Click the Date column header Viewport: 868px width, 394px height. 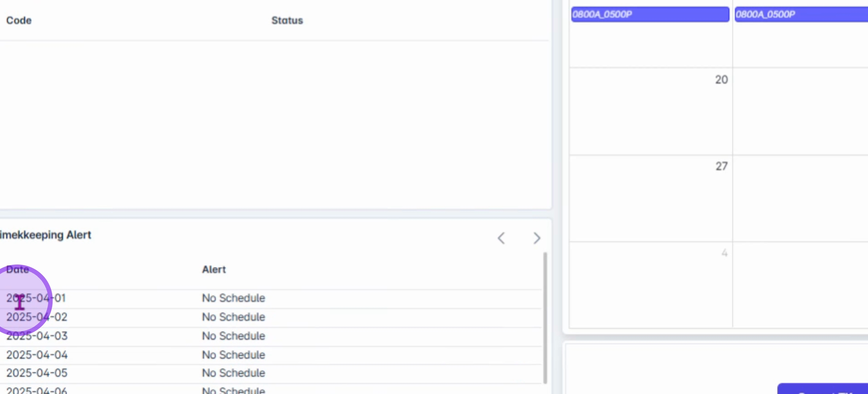[18, 270]
